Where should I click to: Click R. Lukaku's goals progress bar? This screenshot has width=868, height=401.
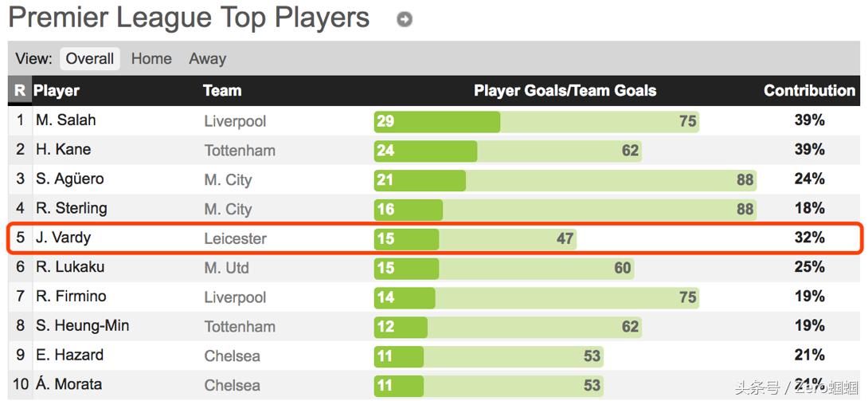(x=503, y=268)
